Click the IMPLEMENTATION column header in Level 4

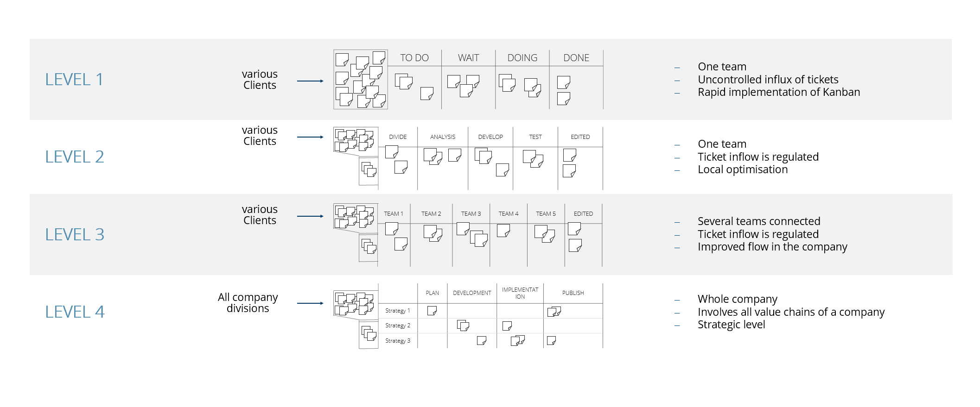pos(520,293)
